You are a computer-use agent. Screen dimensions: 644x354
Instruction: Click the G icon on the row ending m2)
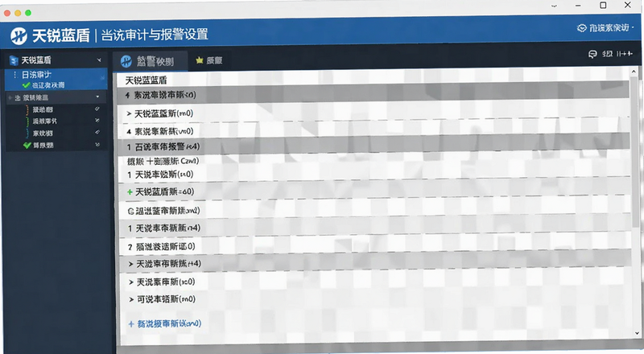tap(130, 212)
